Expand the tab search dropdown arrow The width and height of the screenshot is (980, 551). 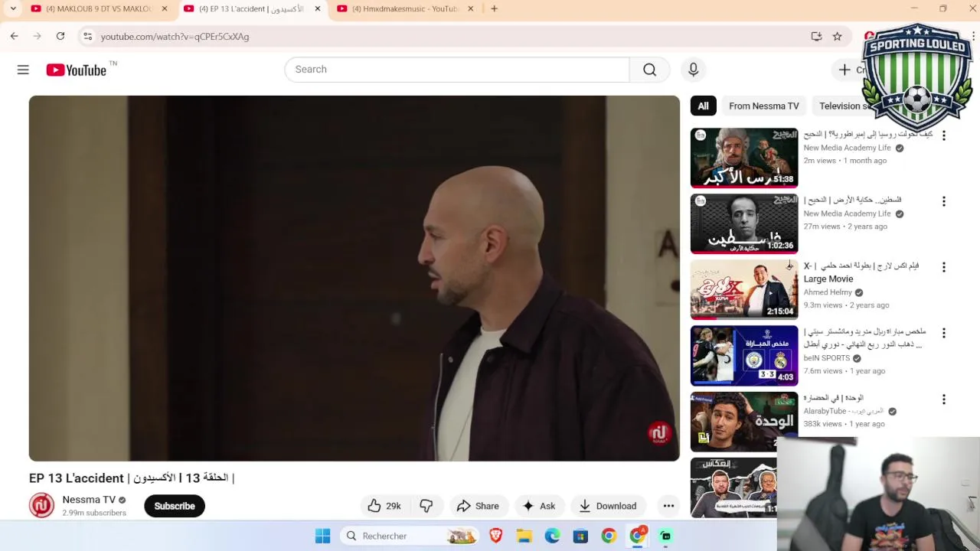coord(13,8)
